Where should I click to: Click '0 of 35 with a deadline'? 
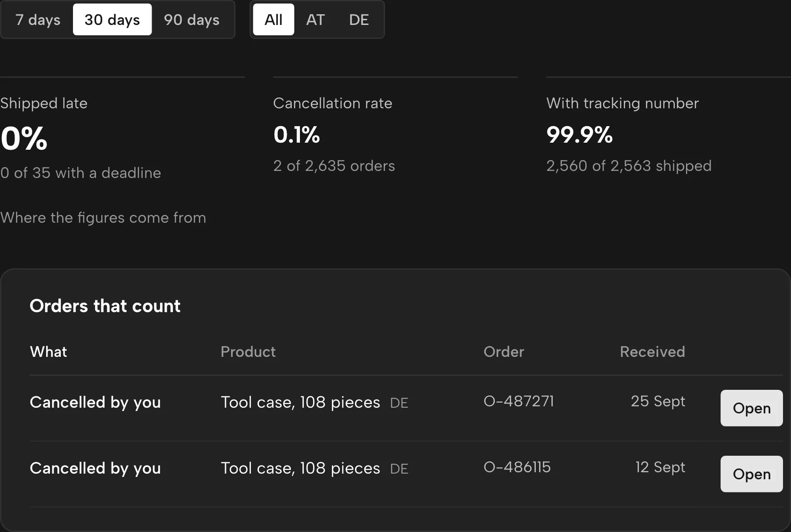point(81,173)
